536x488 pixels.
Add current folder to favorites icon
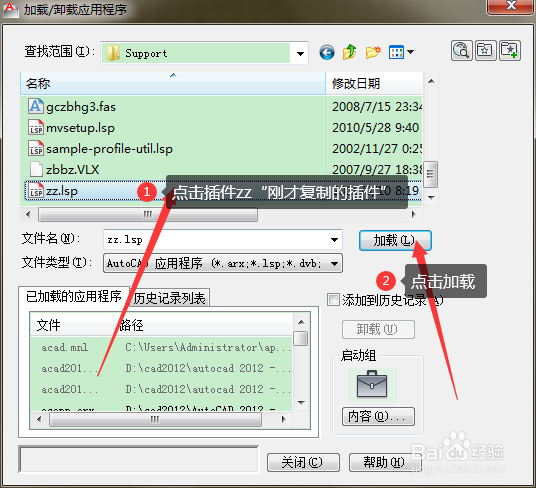click(510, 51)
